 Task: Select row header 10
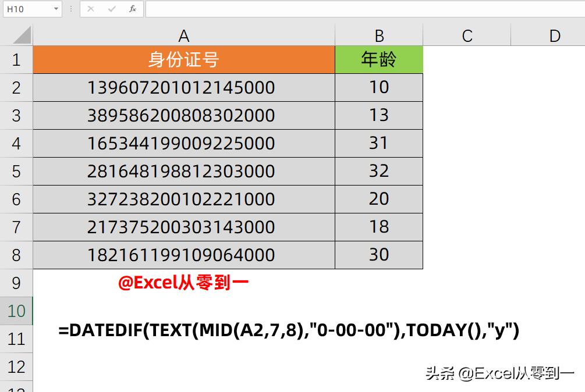16,311
